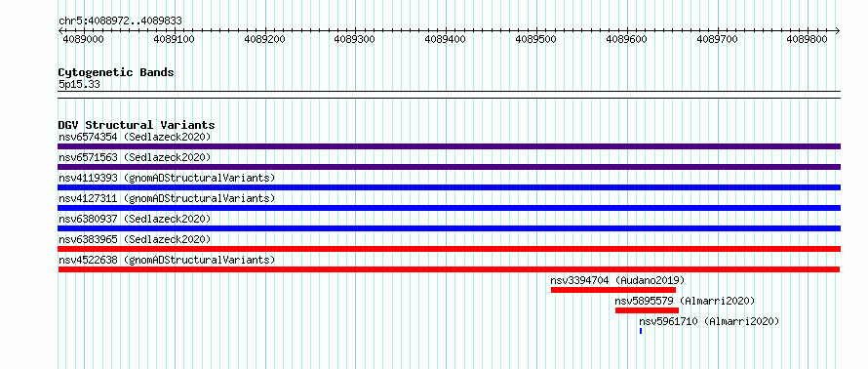Click ruler position 4089700
Screen dimensions: 868x369
click(718, 39)
